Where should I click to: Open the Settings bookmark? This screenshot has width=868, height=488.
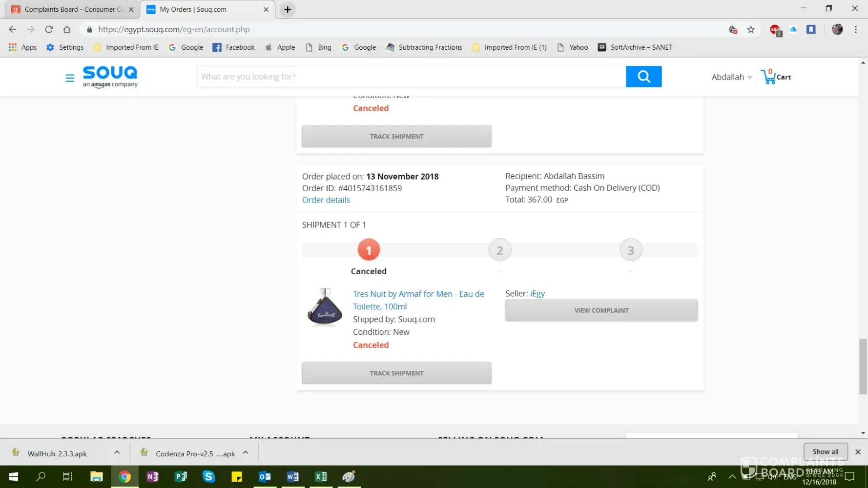[65, 47]
